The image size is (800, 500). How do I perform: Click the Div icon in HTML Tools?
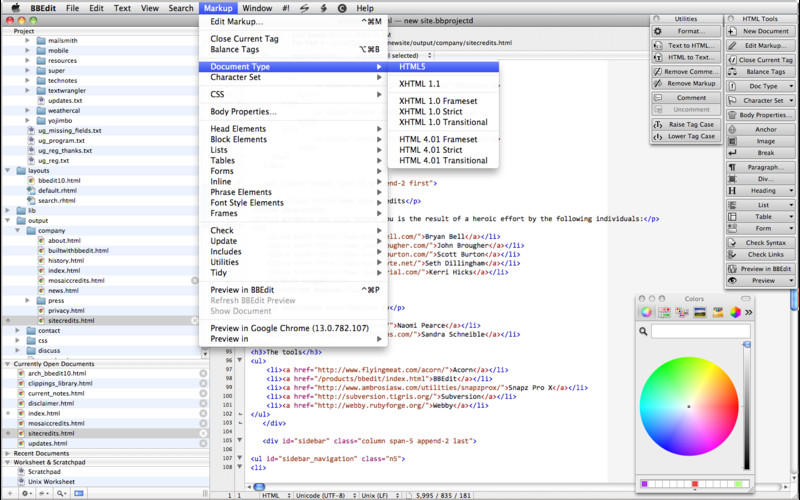(732, 179)
